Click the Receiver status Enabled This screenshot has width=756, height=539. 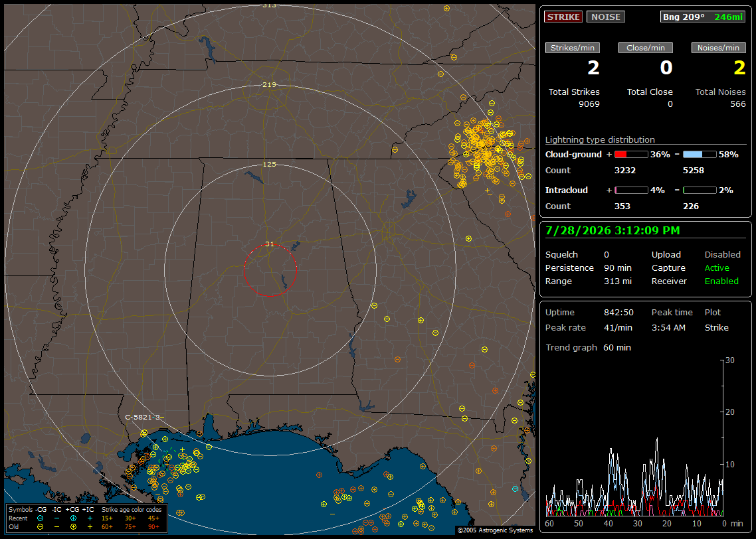(721, 281)
